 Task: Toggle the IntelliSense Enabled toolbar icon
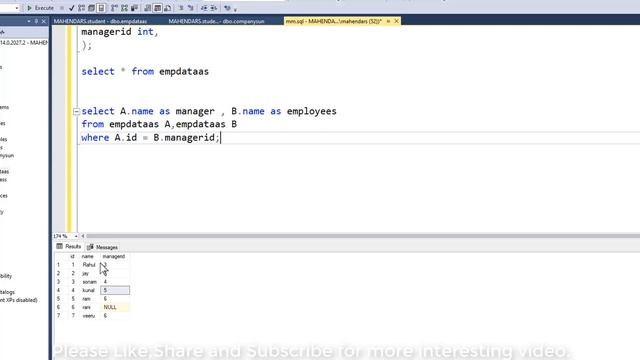pos(101,8)
